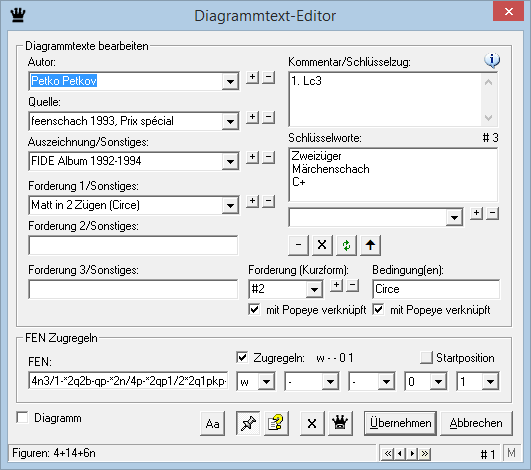Viewport: 531px width, 470px height.
Task: Jump to last record navigation arrow
Action: (x=425, y=453)
